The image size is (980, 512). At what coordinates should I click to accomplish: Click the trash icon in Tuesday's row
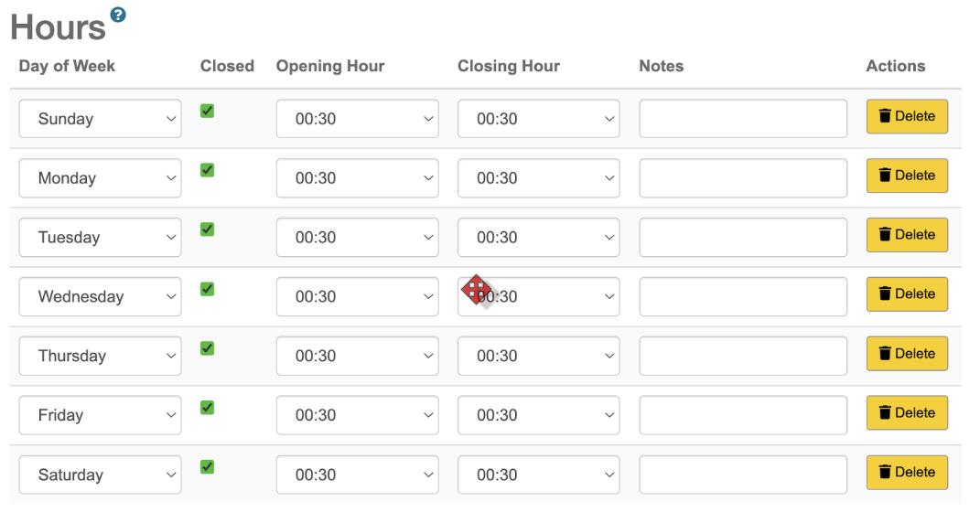click(884, 235)
